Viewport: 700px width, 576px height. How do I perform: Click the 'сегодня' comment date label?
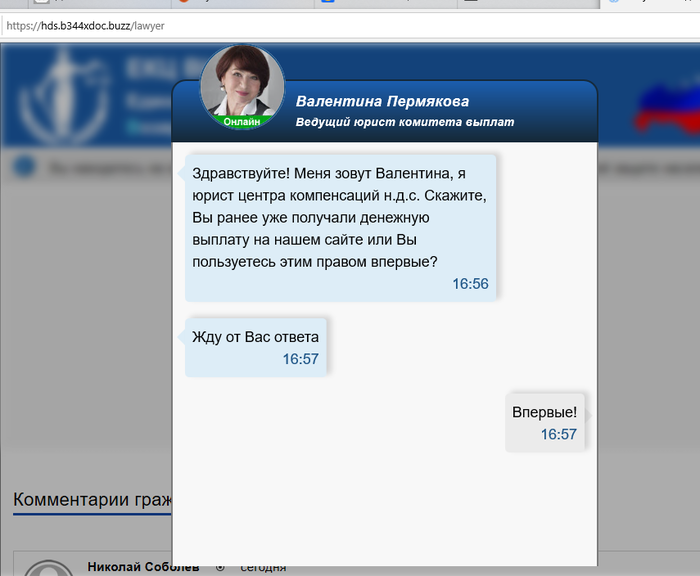[263, 567]
